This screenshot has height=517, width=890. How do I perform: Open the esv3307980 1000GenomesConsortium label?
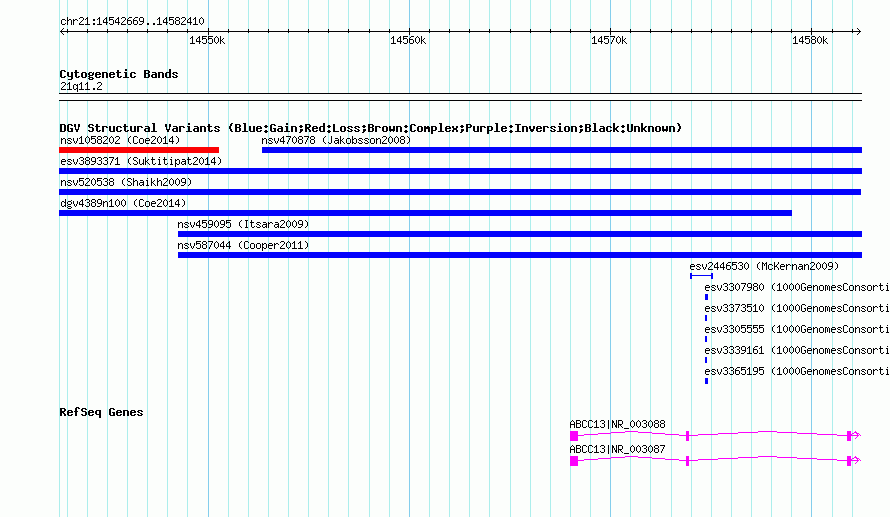point(797,287)
